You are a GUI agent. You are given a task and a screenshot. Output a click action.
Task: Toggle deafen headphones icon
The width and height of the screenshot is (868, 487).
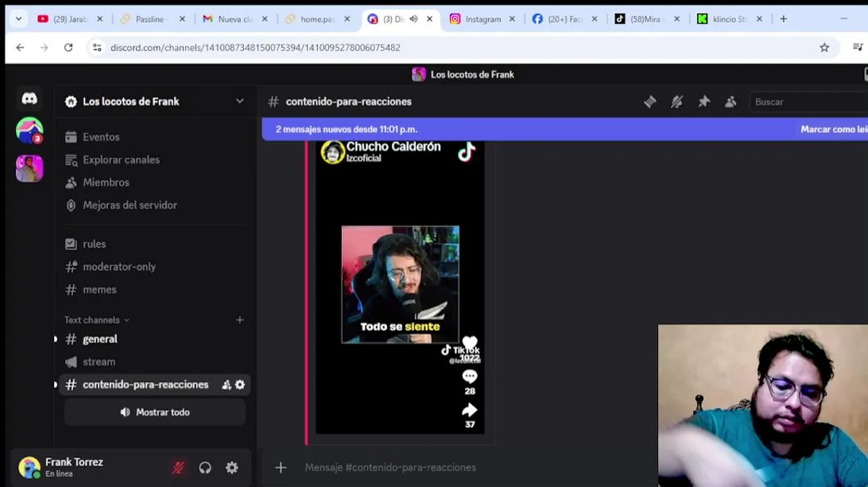[205, 467]
